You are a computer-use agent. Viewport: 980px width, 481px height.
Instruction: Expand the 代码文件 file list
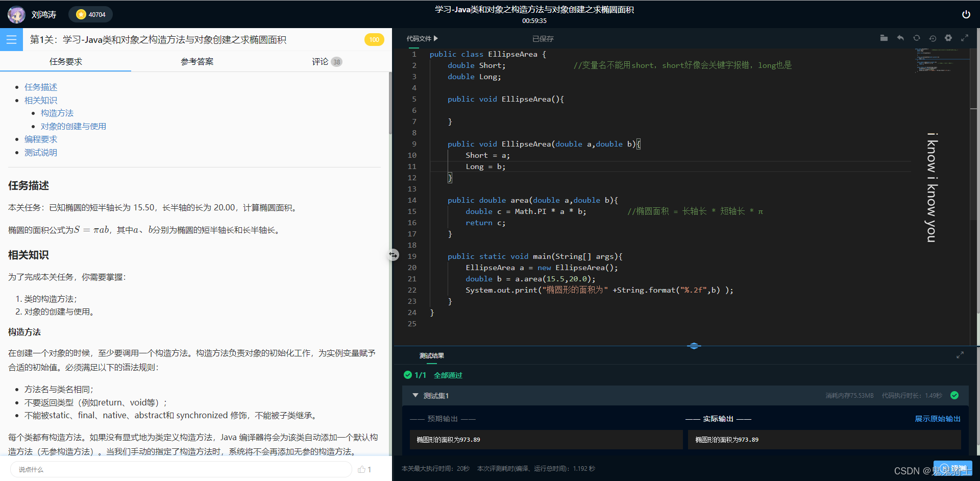(x=422, y=38)
